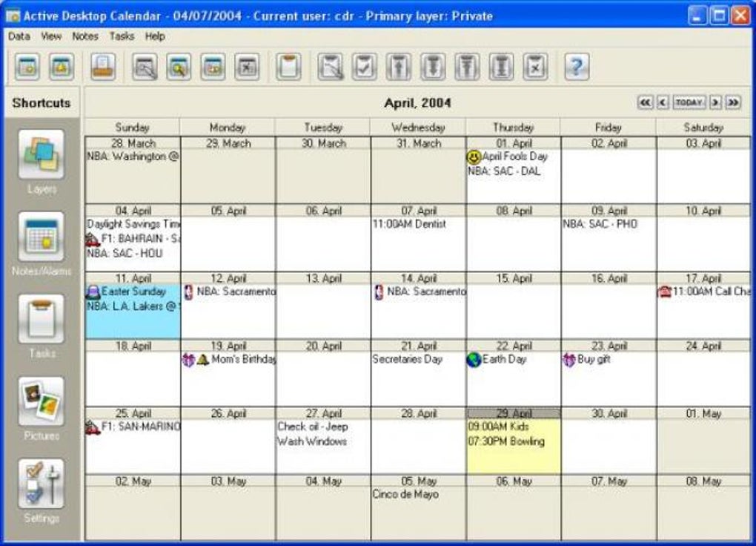Click the gift icon beside Buy gift
The height and width of the screenshot is (546, 756).
pyautogui.click(x=569, y=360)
